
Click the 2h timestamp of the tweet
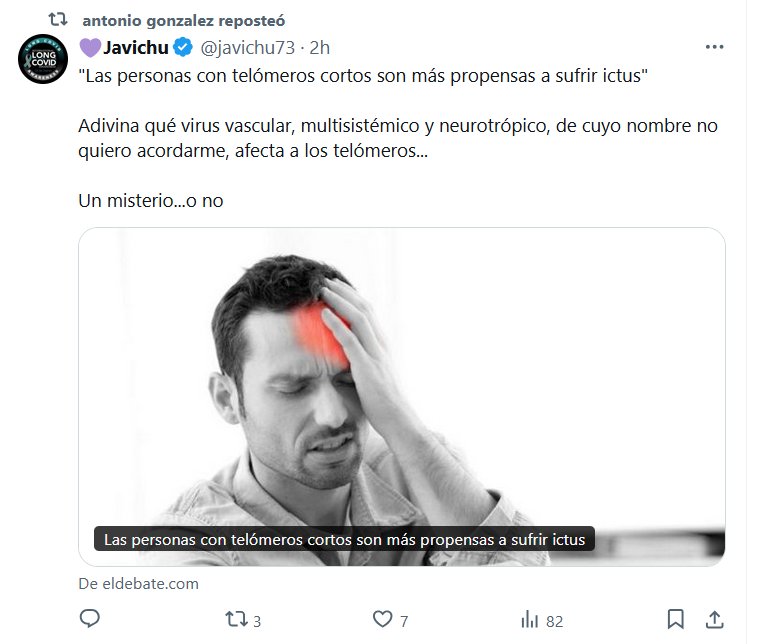[319, 47]
